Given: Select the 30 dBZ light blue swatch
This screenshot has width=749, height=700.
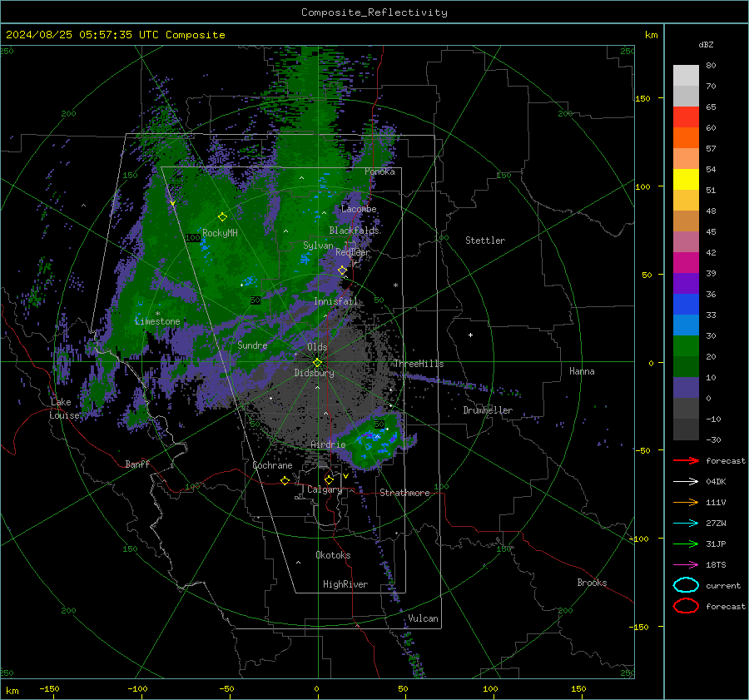Looking at the screenshot, I should [x=686, y=325].
